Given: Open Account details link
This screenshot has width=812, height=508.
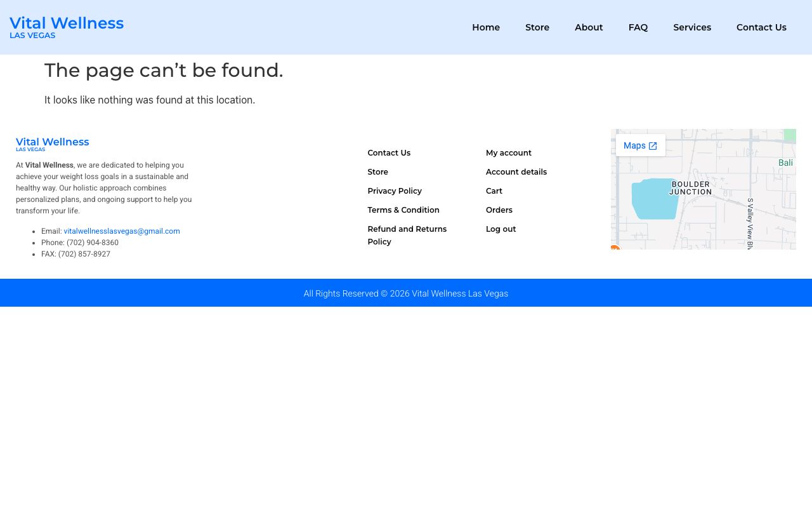Looking at the screenshot, I should (x=516, y=172).
